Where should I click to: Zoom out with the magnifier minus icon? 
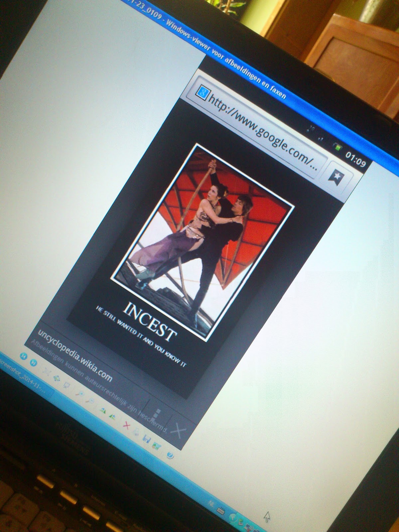[90, 401]
